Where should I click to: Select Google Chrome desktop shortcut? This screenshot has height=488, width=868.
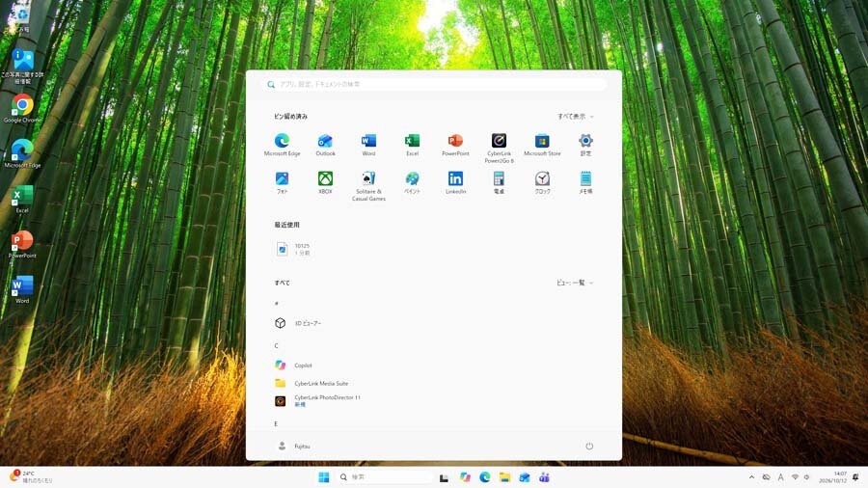22,108
